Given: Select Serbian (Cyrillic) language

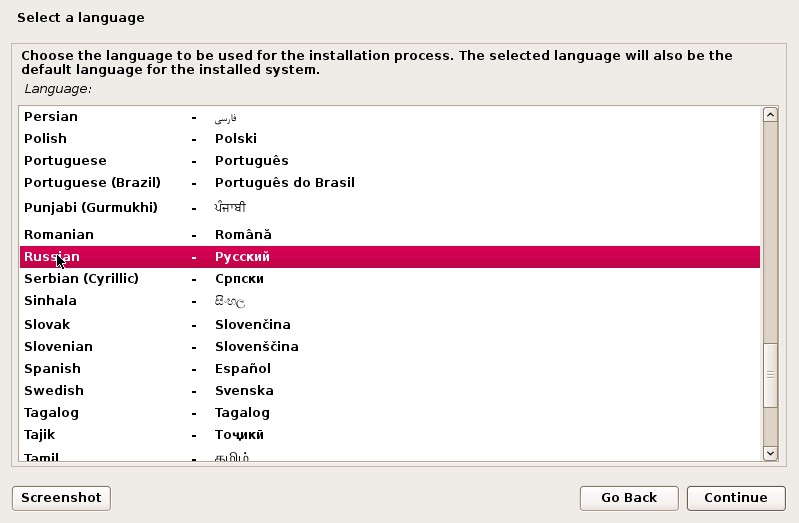Looking at the screenshot, I should coord(81,279).
